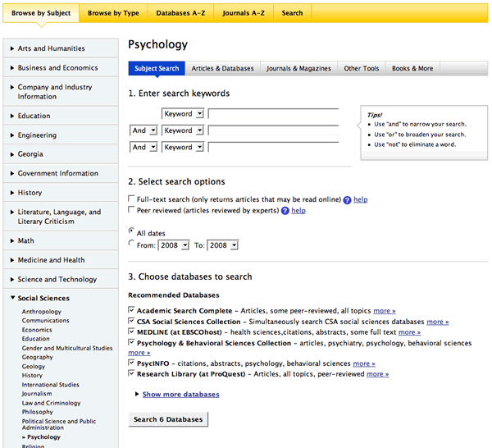Expand Company and Industry Information category

[x=61, y=92]
